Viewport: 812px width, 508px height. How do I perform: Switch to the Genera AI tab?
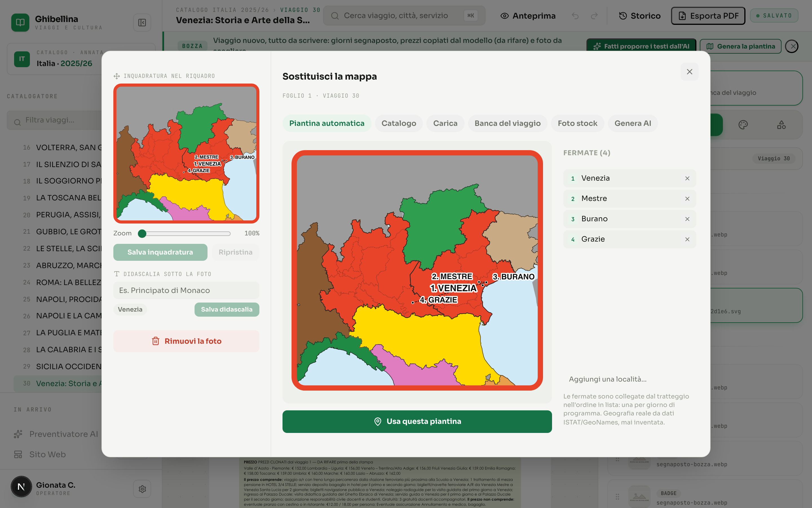[632, 123]
